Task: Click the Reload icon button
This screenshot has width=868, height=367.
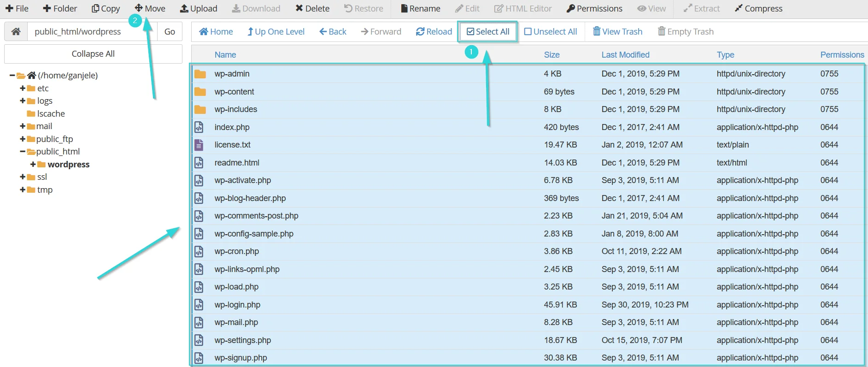Action: (x=420, y=32)
